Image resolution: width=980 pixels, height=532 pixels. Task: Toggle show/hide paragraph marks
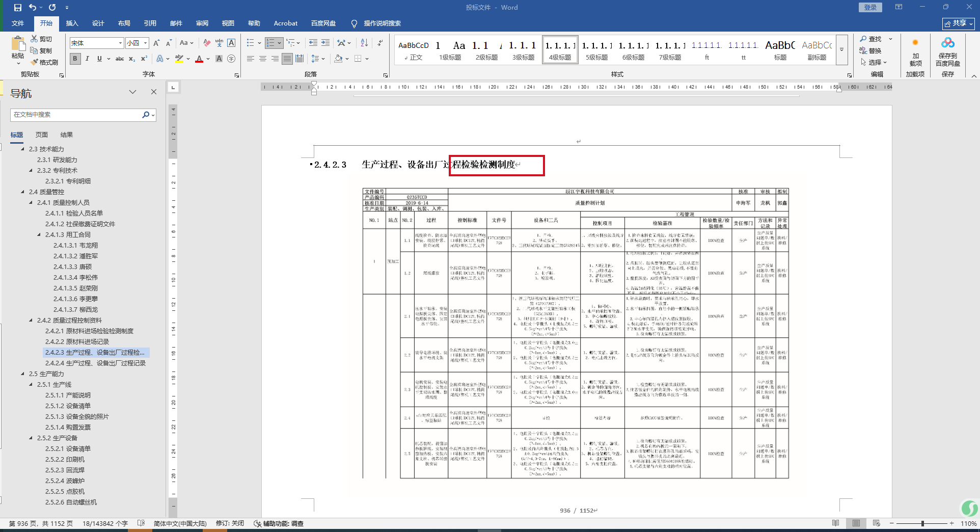point(380,43)
